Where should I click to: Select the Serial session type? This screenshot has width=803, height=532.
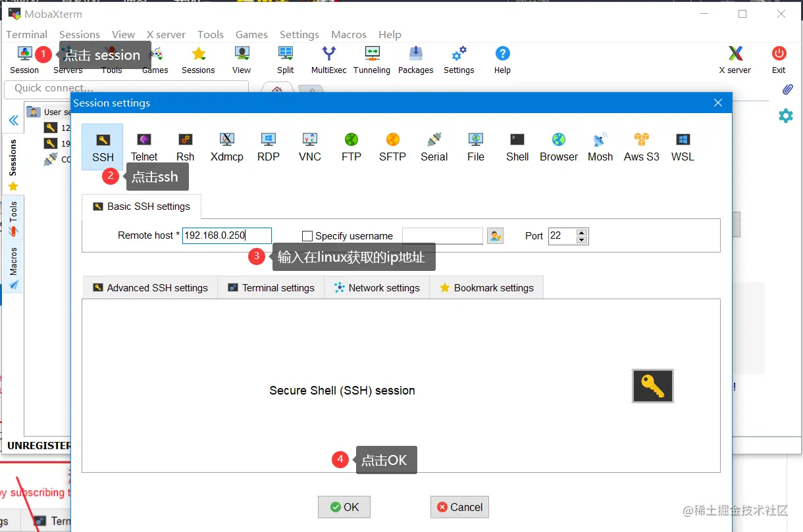(434, 147)
